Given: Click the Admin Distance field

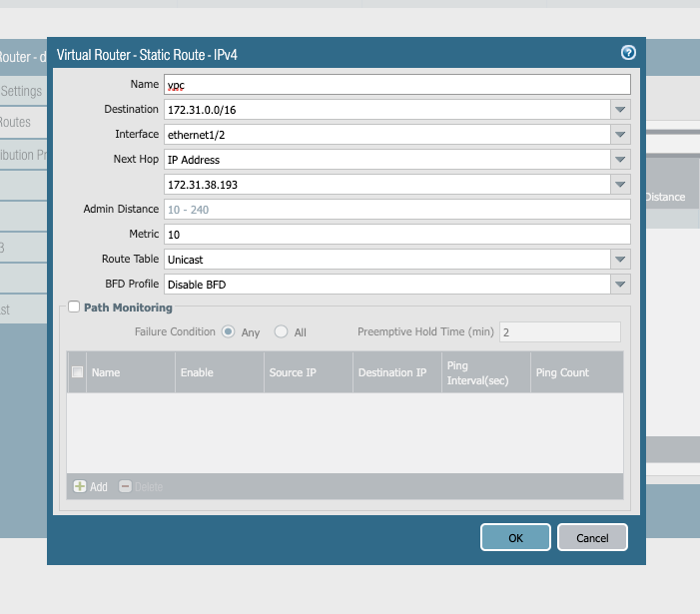Looking at the screenshot, I should pos(396,210).
